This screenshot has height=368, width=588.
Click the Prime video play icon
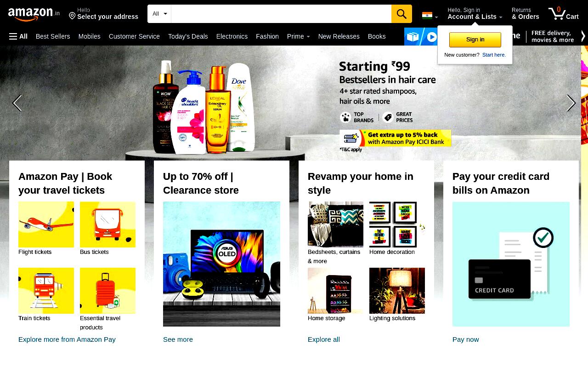(432, 37)
